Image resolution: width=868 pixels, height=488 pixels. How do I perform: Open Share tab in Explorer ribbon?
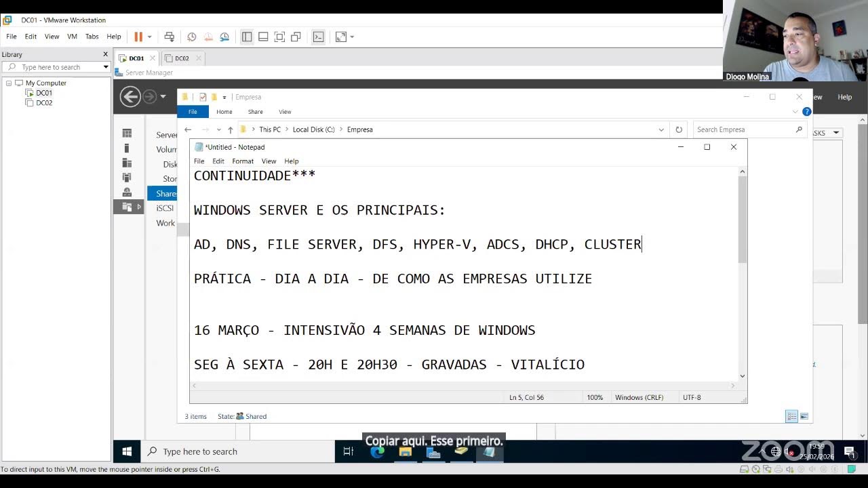256,112
